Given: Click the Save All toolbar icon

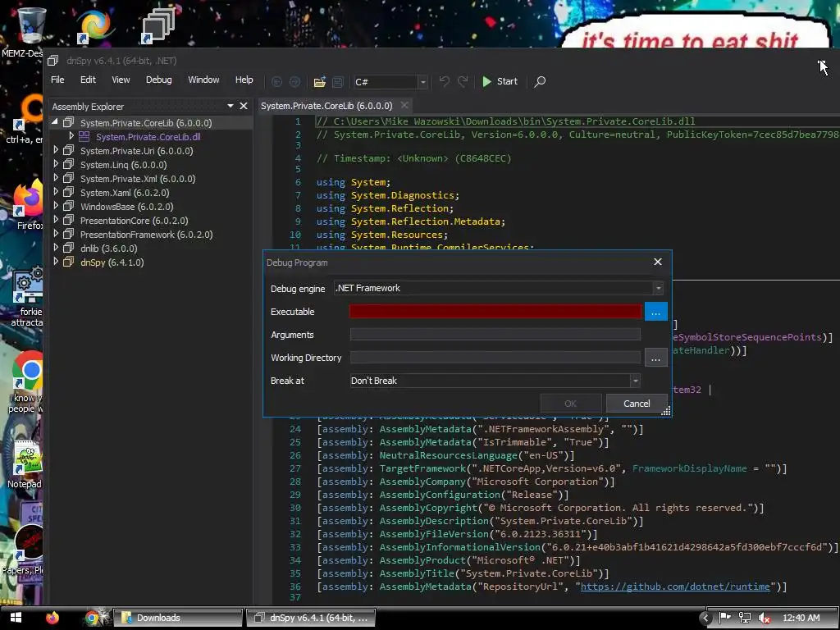Looking at the screenshot, I should (337, 81).
